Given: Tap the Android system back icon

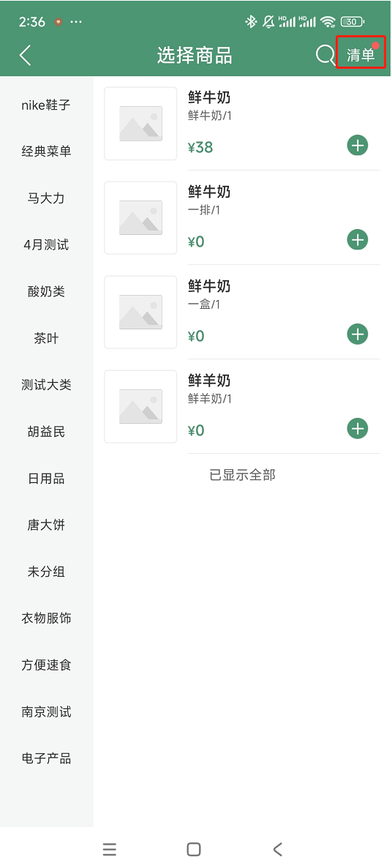Looking at the screenshot, I should tap(278, 849).
